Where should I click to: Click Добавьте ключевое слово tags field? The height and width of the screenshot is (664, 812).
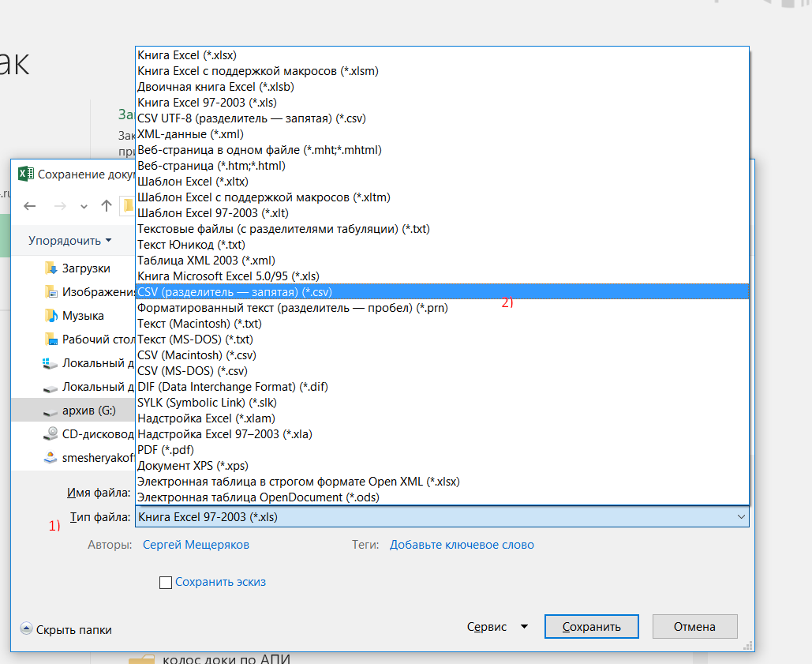(462, 545)
